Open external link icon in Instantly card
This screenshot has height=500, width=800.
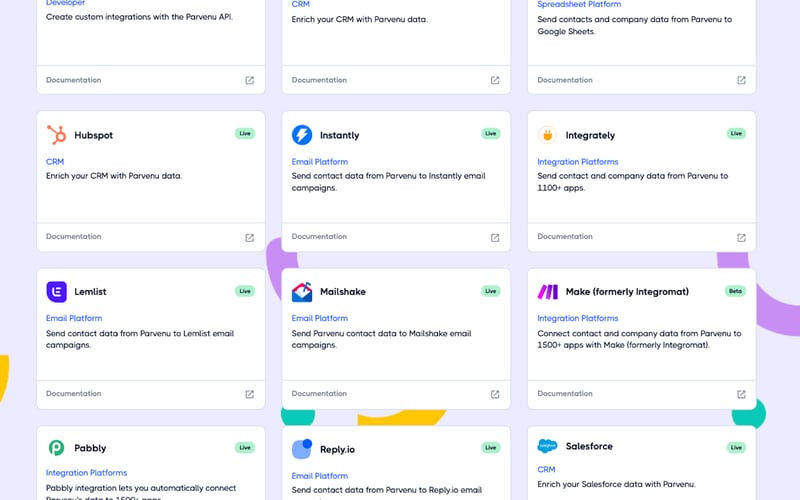pos(495,237)
